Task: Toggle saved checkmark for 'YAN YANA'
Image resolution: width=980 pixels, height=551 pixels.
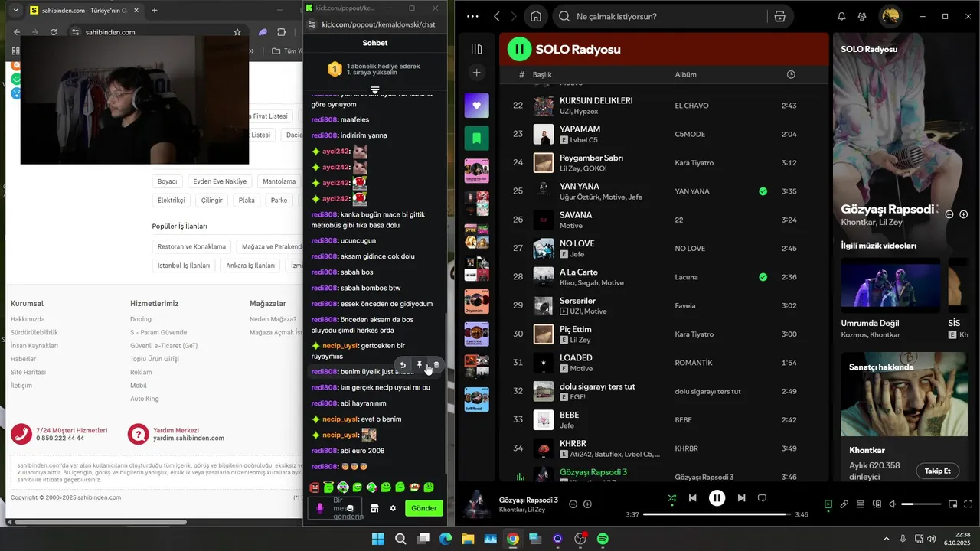Action: 763,191
